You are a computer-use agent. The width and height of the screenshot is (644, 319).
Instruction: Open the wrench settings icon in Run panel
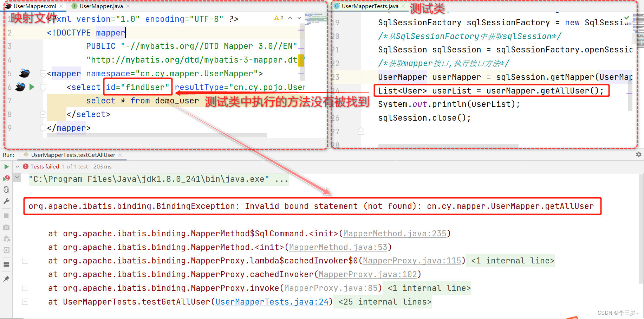coord(6,201)
